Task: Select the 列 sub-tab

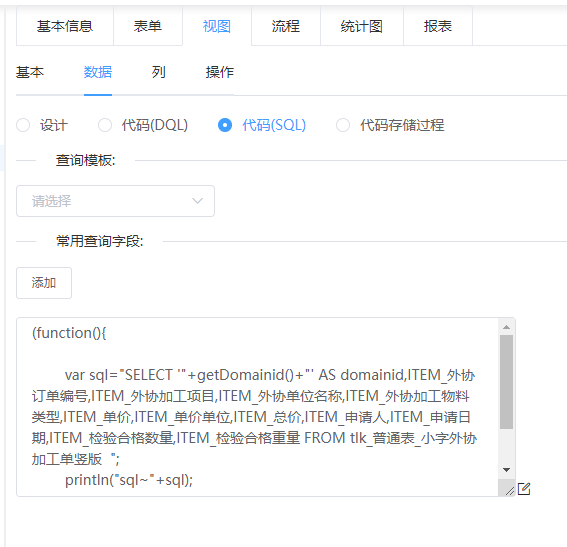Action: point(158,72)
